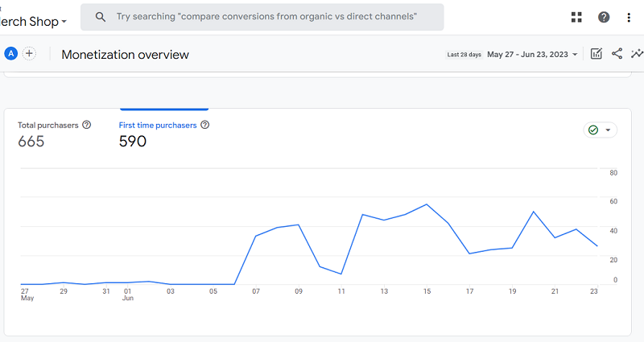Click the Add comparison plus icon
Image resolution: width=644 pixels, height=342 pixels.
point(30,54)
